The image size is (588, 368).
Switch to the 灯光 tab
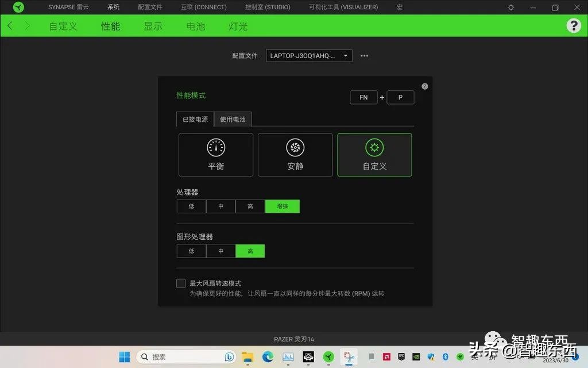click(x=237, y=25)
